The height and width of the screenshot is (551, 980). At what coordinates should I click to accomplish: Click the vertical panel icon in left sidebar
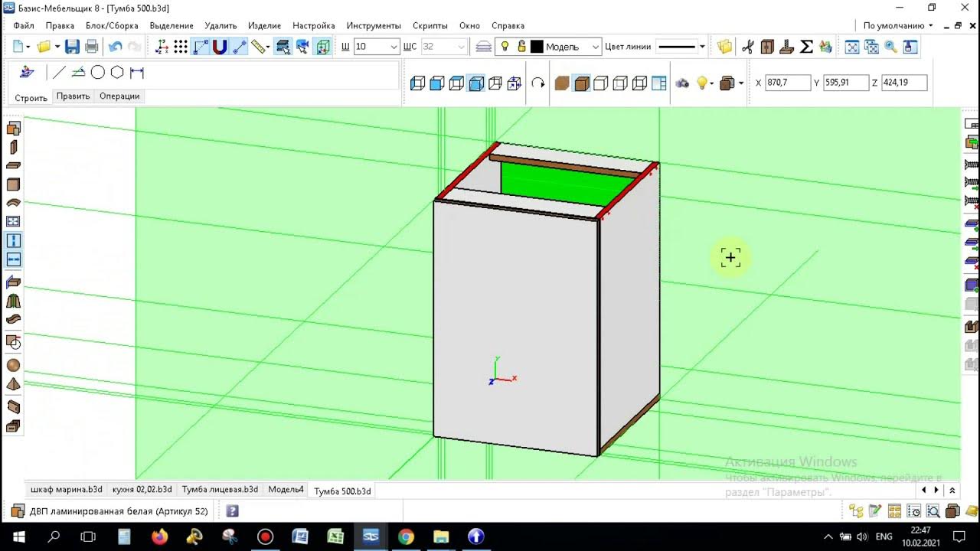point(13,148)
